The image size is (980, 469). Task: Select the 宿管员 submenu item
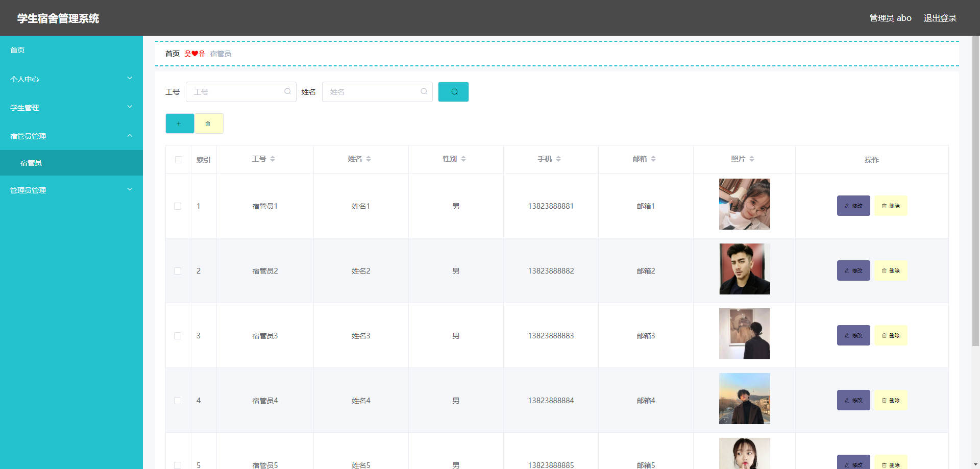coord(71,163)
